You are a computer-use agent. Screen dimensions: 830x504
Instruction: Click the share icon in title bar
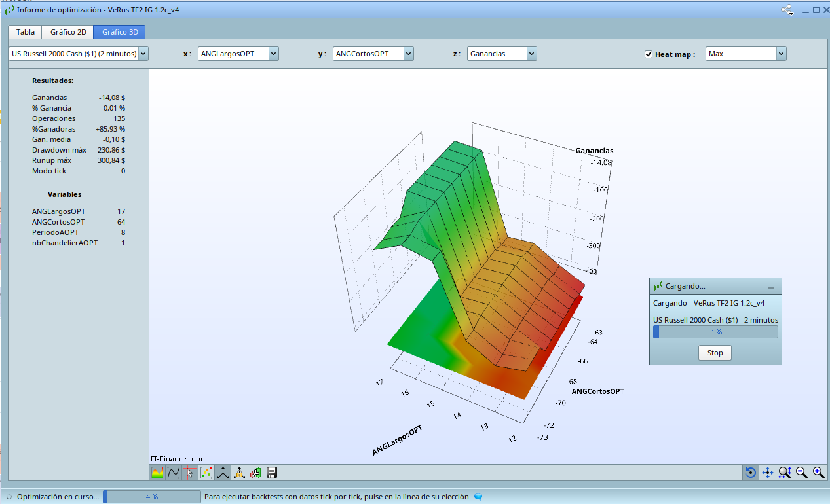(787, 10)
